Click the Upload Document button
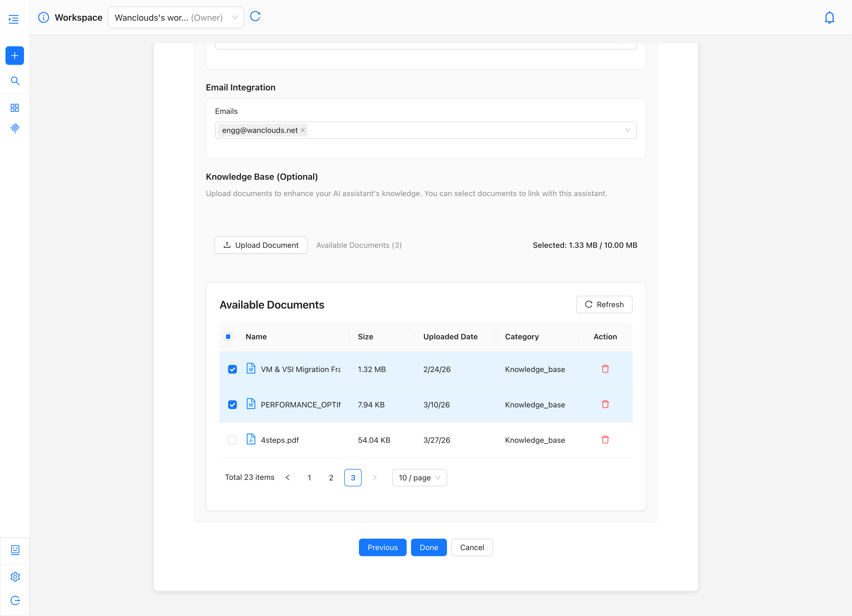852x616 pixels. 261,245
